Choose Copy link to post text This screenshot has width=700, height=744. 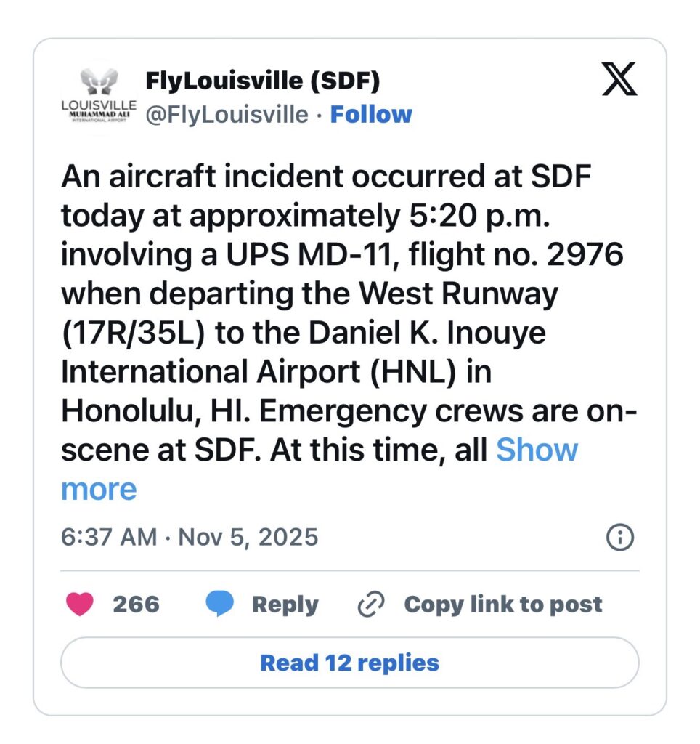[502, 604]
